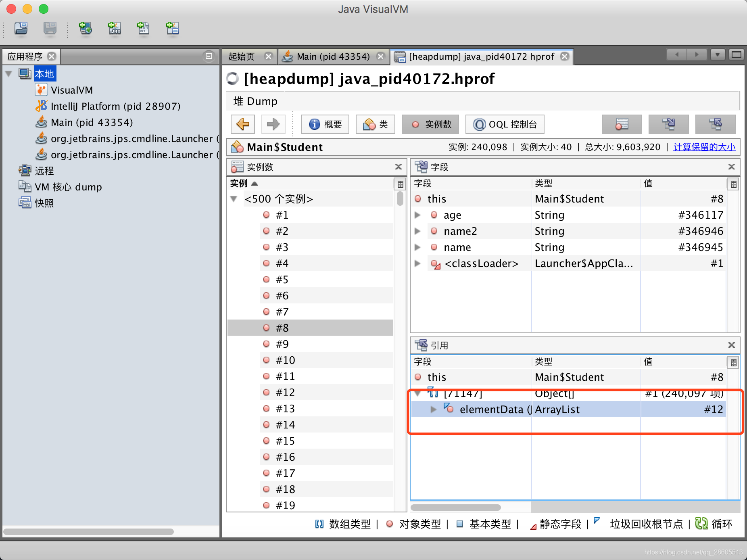The height and width of the screenshot is (560, 747).
Task: Go forward with the right arrow button
Action: pyautogui.click(x=273, y=124)
